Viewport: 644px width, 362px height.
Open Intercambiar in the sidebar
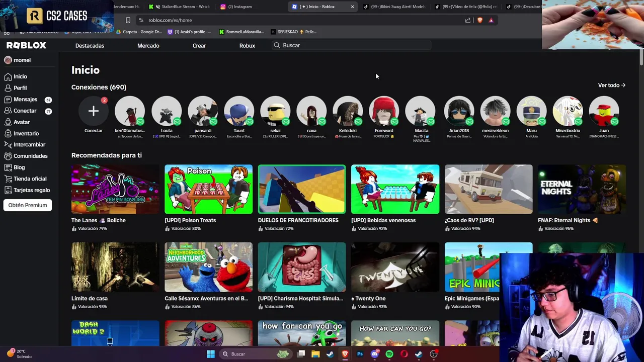[x=25, y=145]
